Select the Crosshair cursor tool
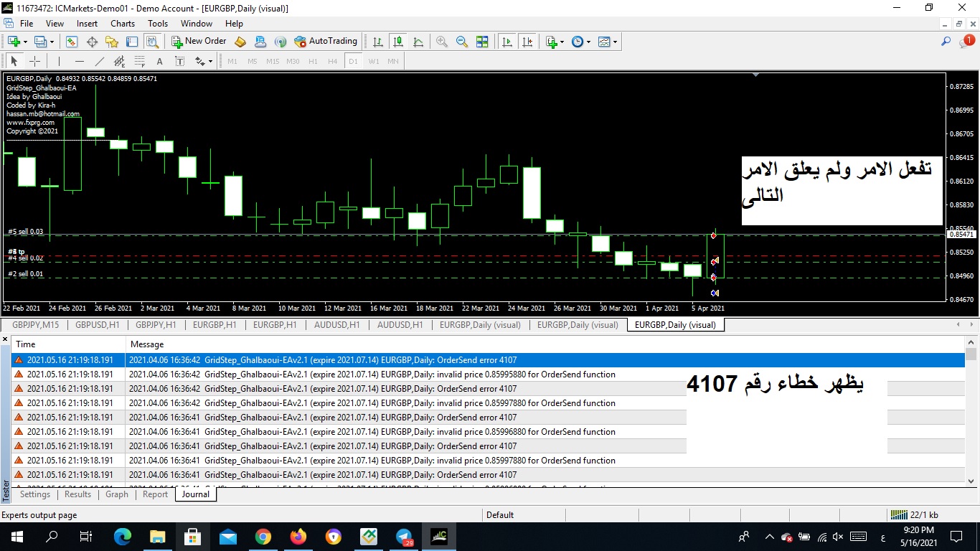980x551 pixels. (x=34, y=62)
